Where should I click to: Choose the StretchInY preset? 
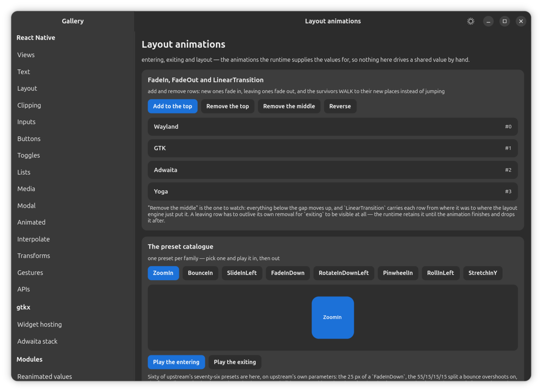[x=483, y=273]
